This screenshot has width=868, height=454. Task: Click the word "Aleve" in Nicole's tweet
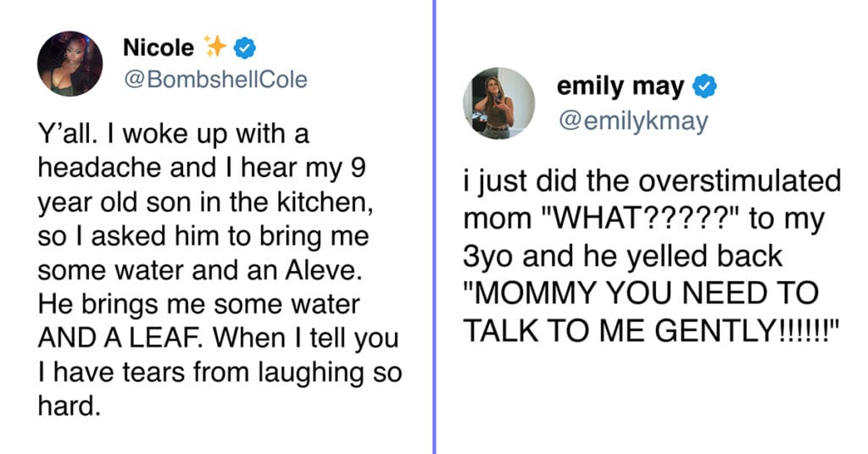pos(320,270)
